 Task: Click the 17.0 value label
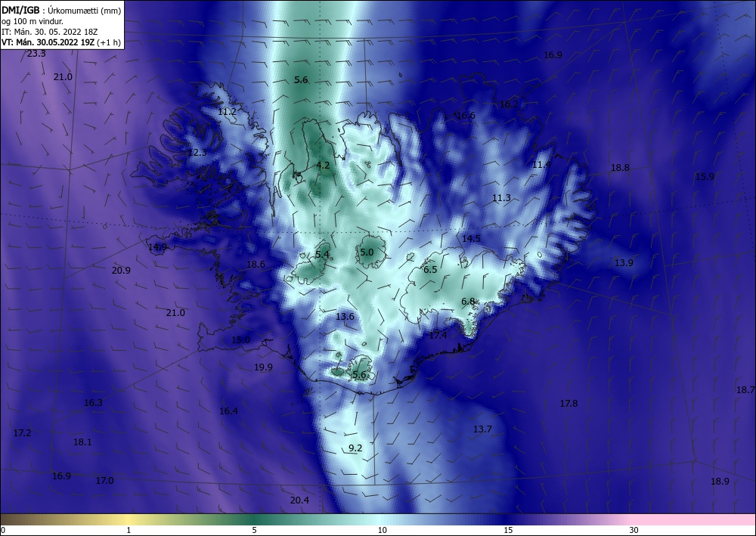click(x=104, y=481)
